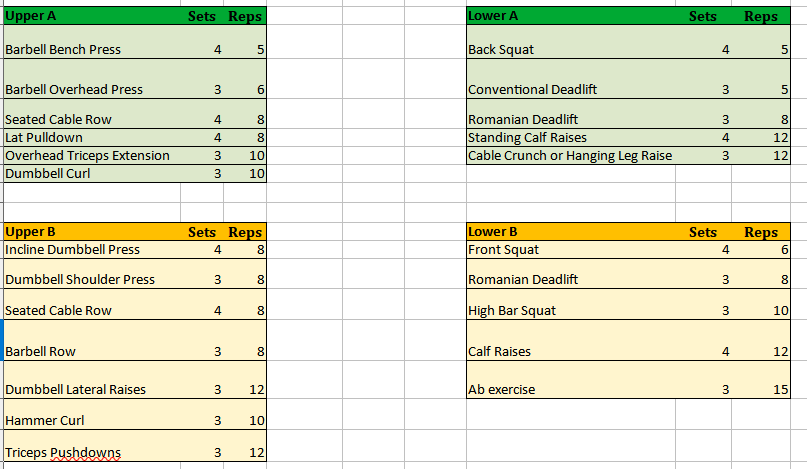Select the Overhead Triceps Extension cell
Screen dimensions: 807x469
pos(92,155)
